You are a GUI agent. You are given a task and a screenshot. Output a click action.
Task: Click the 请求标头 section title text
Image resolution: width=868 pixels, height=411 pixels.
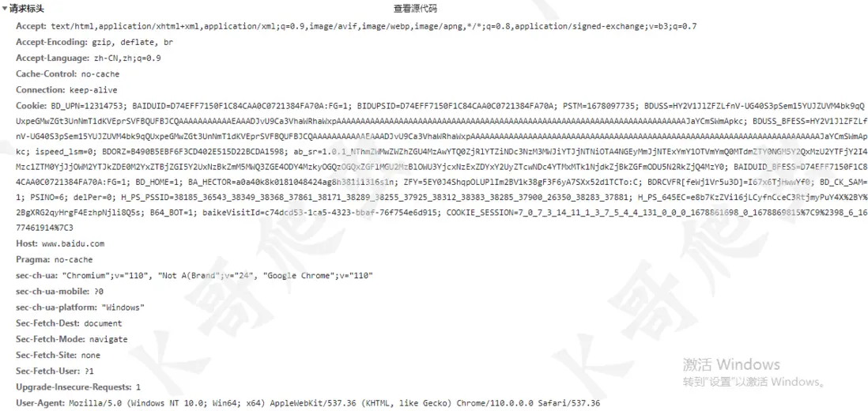(27, 9)
